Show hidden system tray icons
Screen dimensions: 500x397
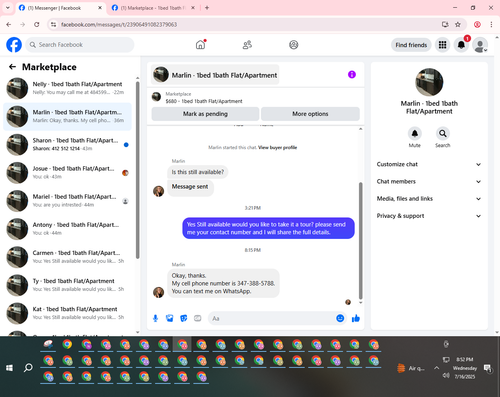coord(436,368)
